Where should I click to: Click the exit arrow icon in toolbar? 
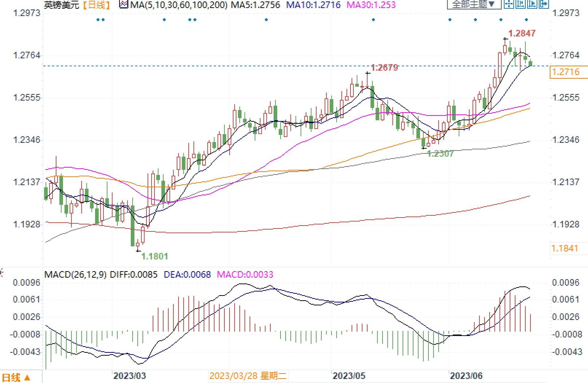(543, 4)
